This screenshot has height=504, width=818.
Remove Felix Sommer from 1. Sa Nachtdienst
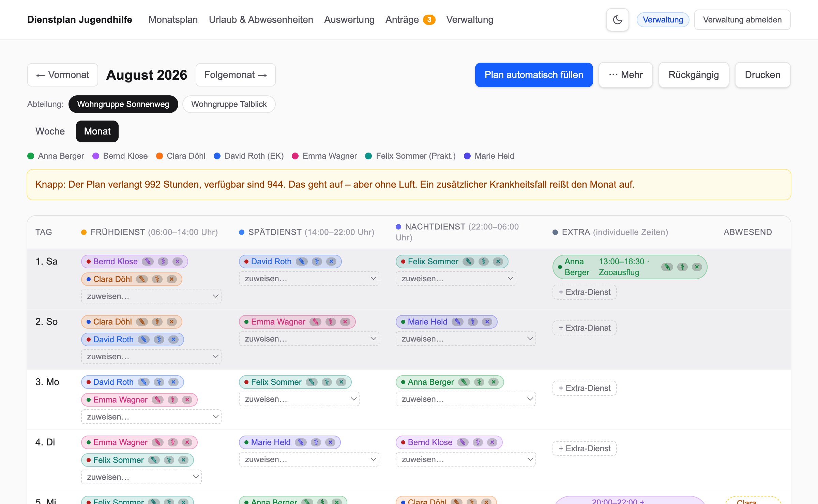coord(498,262)
